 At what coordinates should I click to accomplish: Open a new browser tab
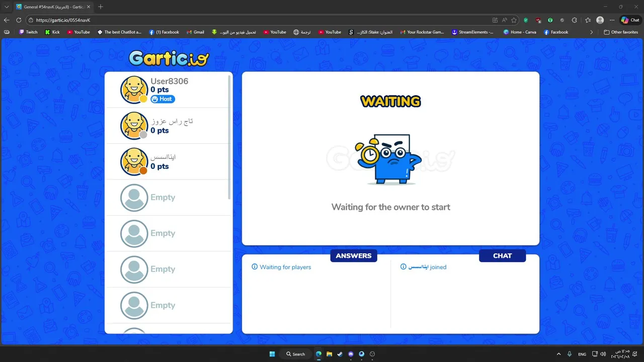click(101, 7)
